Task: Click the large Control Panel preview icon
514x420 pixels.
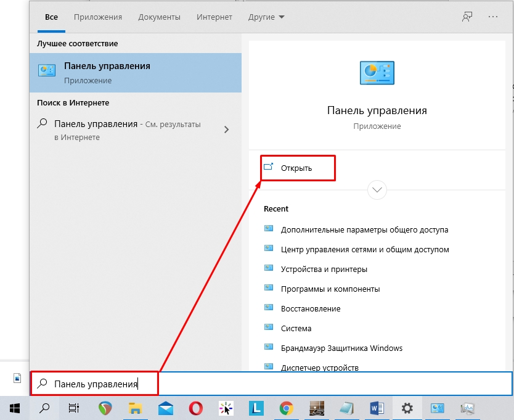Action: click(377, 73)
